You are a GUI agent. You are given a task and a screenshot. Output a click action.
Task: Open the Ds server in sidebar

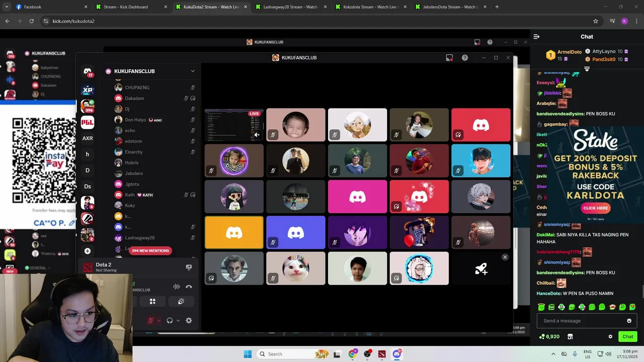point(88,187)
